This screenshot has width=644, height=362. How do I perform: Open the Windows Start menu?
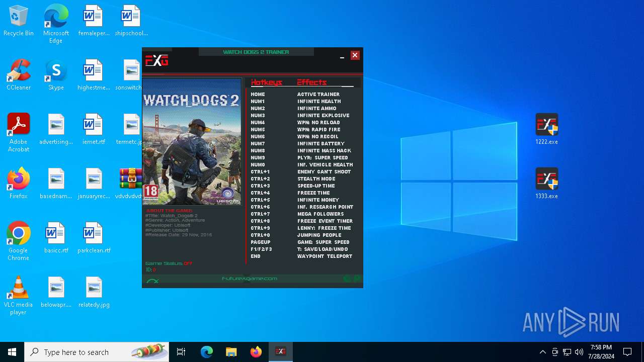[12, 351]
